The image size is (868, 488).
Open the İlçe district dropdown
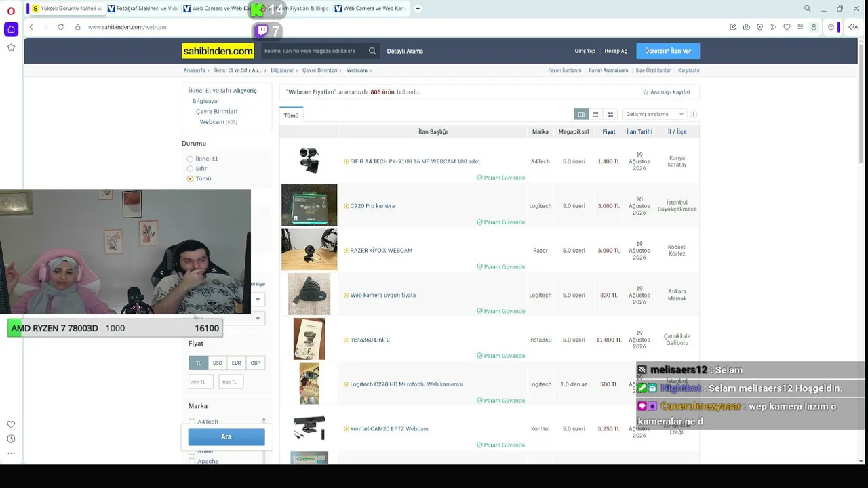coord(226,319)
